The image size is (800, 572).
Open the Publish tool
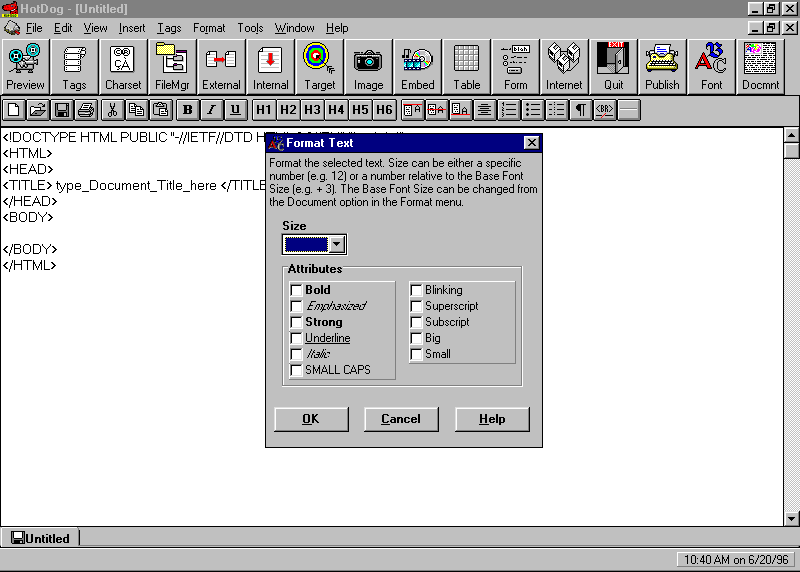(662, 67)
